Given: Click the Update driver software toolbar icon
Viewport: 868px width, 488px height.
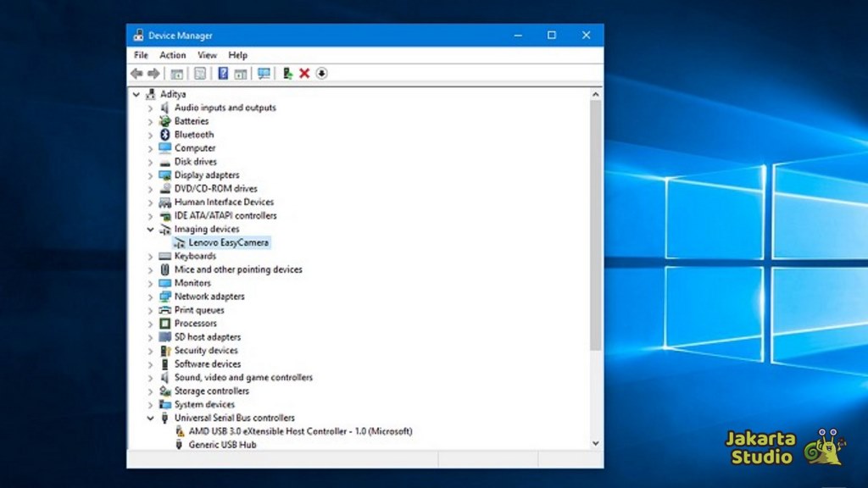Looking at the screenshot, I should (x=287, y=74).
